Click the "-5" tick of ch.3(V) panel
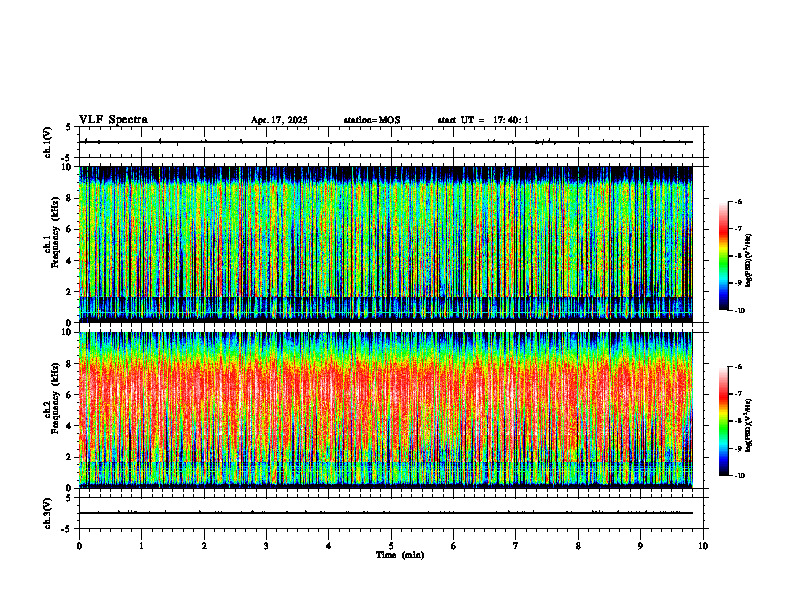Viewport: 792px width, 612px height. point(66,529)
